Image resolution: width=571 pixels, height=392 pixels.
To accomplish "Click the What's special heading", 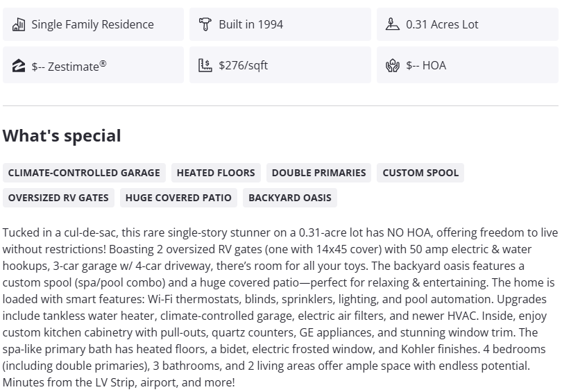I will click(x=62, y=135).
